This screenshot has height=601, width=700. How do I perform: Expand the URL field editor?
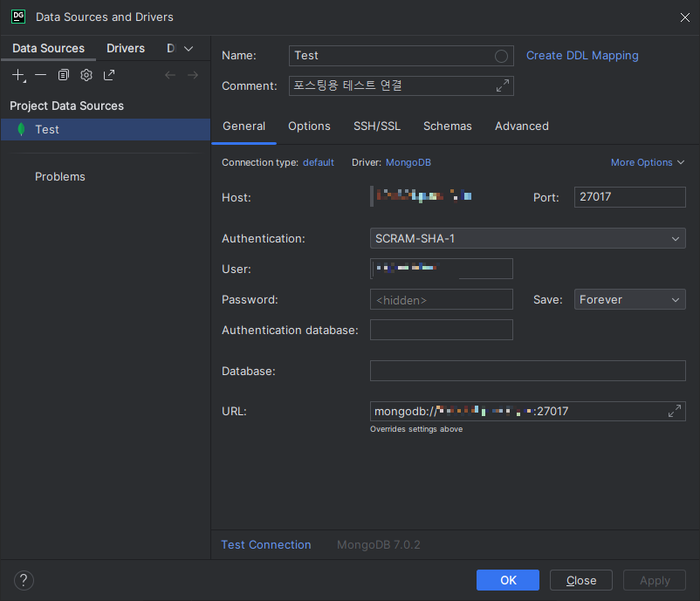675,411
